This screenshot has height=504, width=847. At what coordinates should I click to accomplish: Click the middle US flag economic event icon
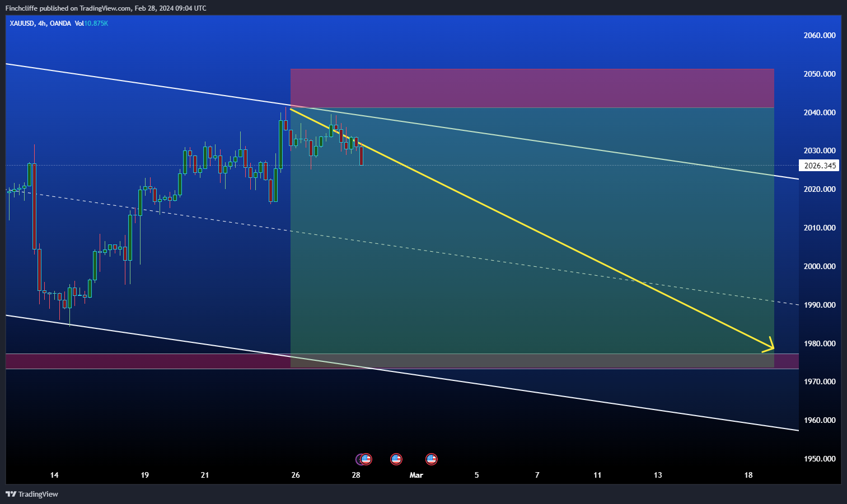pyautogui.click(x=396, y=459)
